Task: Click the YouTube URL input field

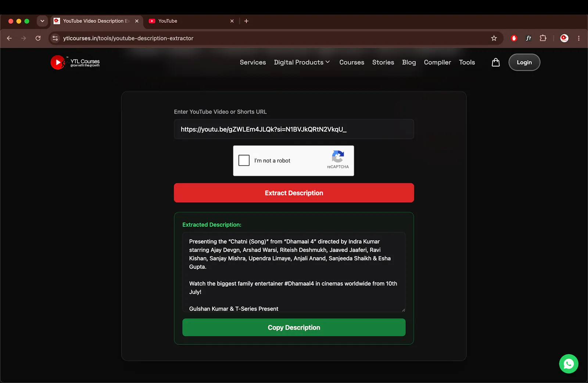Action: point(294,129)
